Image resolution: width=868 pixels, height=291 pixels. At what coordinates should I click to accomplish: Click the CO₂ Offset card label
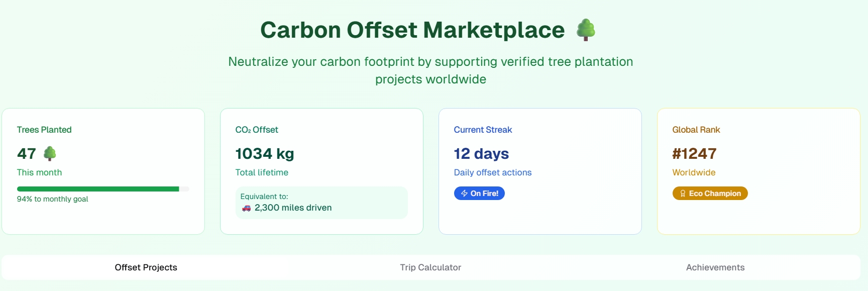point(257,130)
